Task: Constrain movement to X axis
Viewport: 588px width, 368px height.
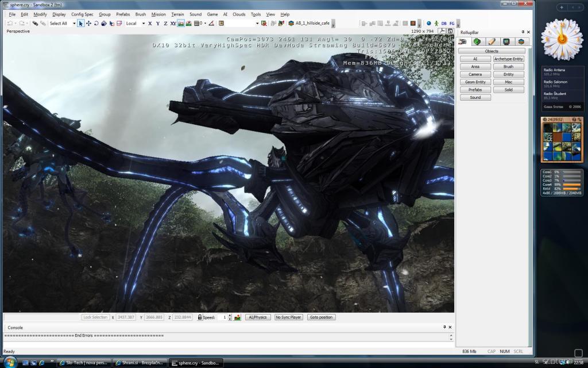Action: coord(150,23)
